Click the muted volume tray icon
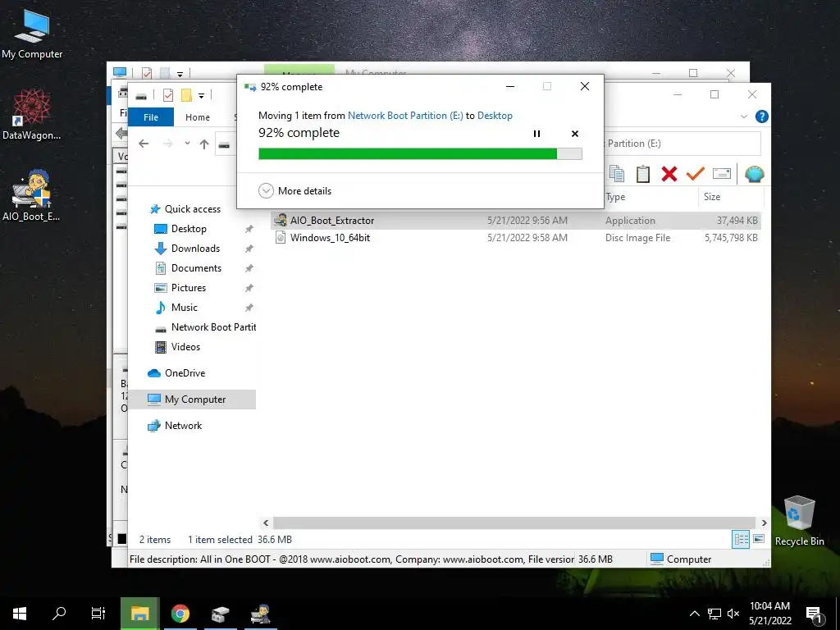Image resolution: width=840 pixels, height=630 pixels. pos(733,614)
